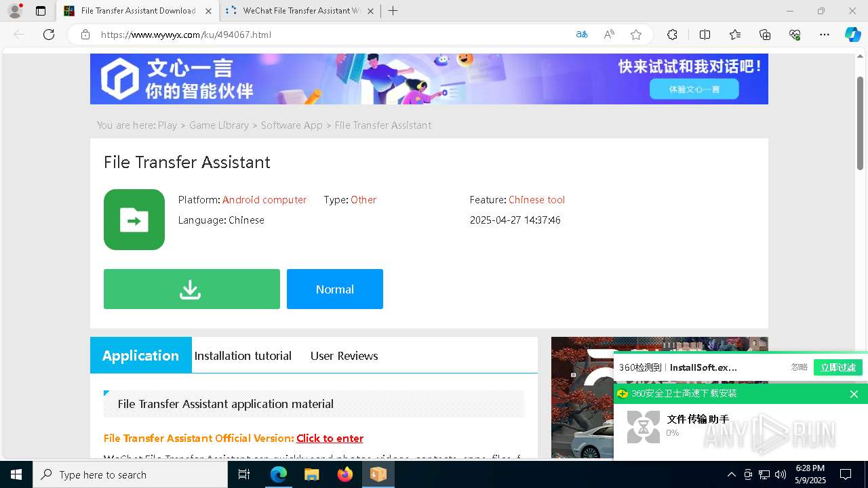Open Collections panel
Image resolution: width=868 pixels, height=488 pixels.
pyautogui.click(x=765, y=35)
